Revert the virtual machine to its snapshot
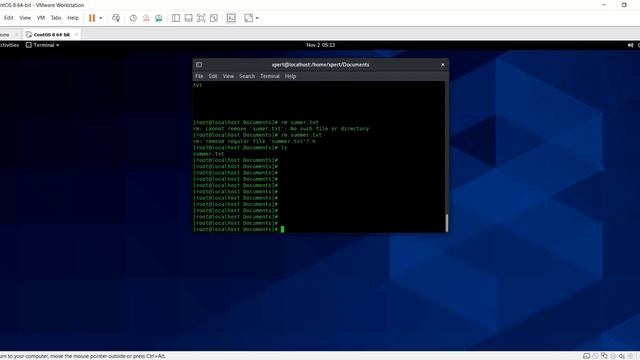 pos(146,18)
